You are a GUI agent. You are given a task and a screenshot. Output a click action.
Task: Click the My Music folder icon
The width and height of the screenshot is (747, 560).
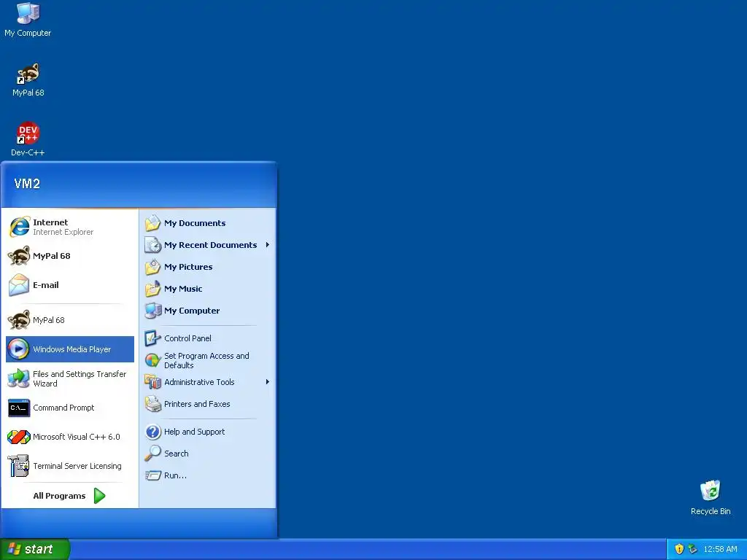(x=153, y=289)
